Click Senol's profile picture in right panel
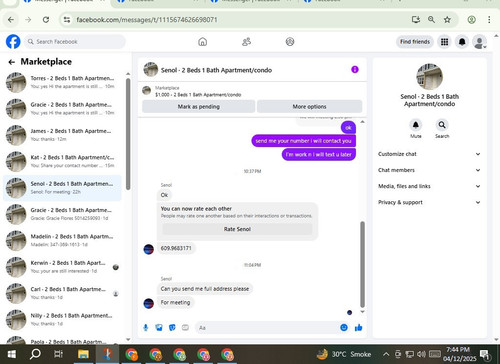Viewport: 500px width, 364px height. click(x=429, y=77)
